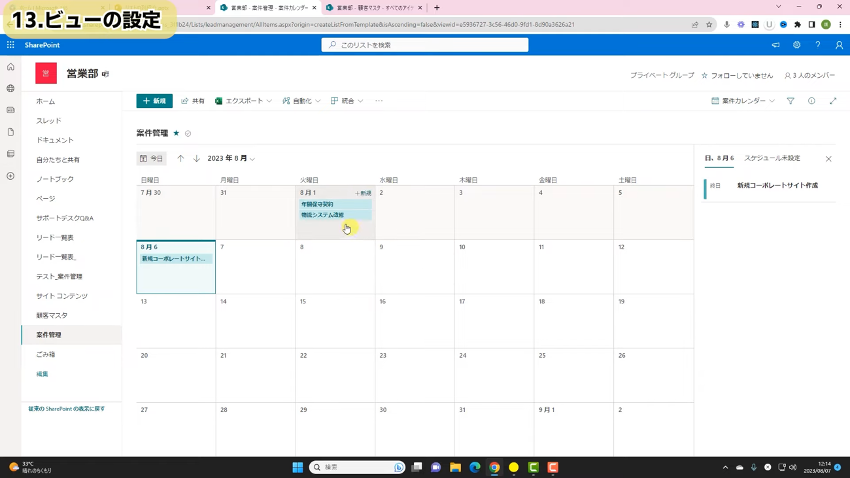The width and height of the screenshot is (850, 478).
Task: Open the 案件カレンダー view dropdown
Action: point(742,101)
